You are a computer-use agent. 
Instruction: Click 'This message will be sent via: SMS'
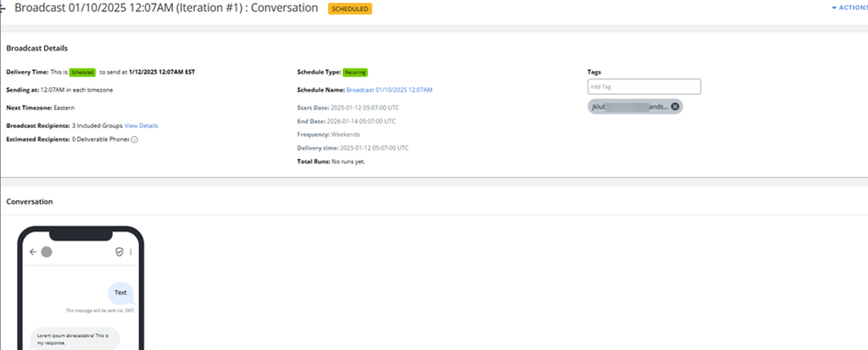(99, 310)
